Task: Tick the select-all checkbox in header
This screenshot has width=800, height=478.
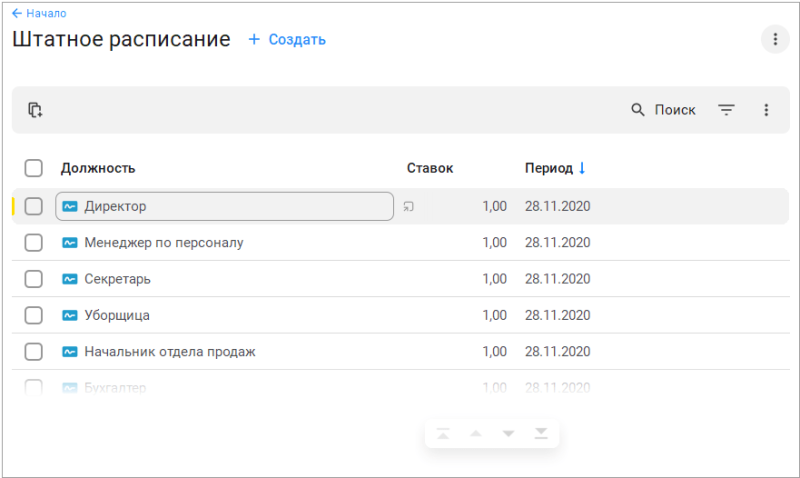Action: click(34, 168)
